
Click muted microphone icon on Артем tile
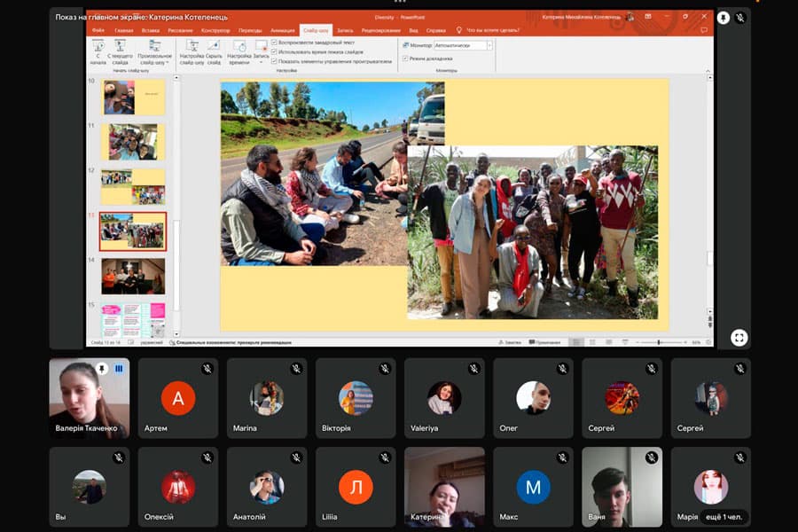tap(207, 369)
